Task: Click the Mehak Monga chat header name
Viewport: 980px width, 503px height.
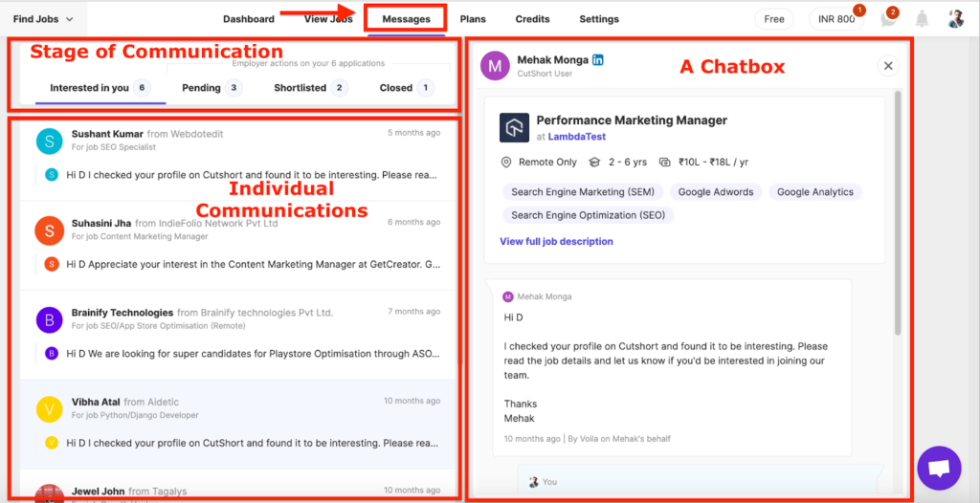Action: click(x=553, y=60)
